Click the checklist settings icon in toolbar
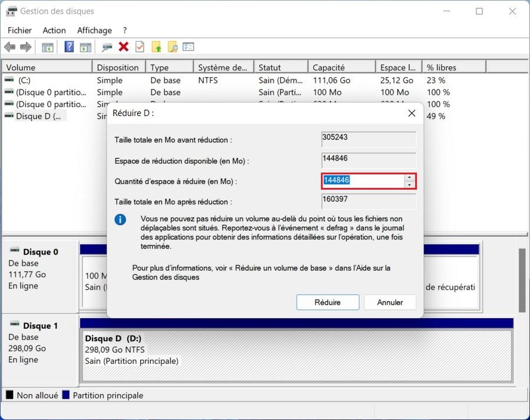 click(x=188, y=47)
